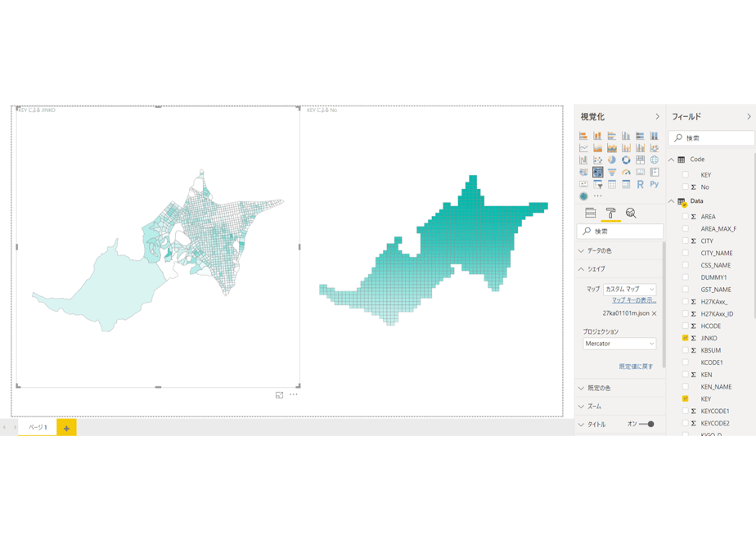
Task: Collapse the フィールド pane with chevron
Action: (749, 117)
